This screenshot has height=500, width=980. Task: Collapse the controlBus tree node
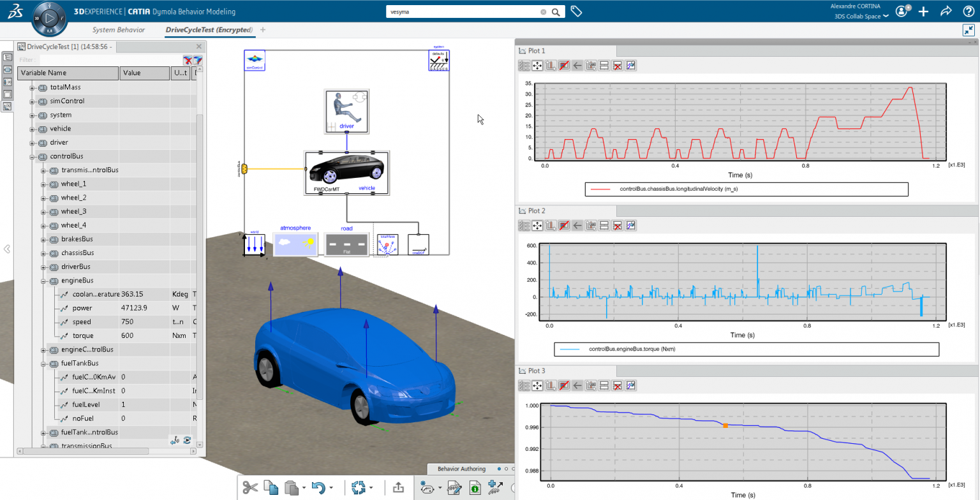[32, 156]
